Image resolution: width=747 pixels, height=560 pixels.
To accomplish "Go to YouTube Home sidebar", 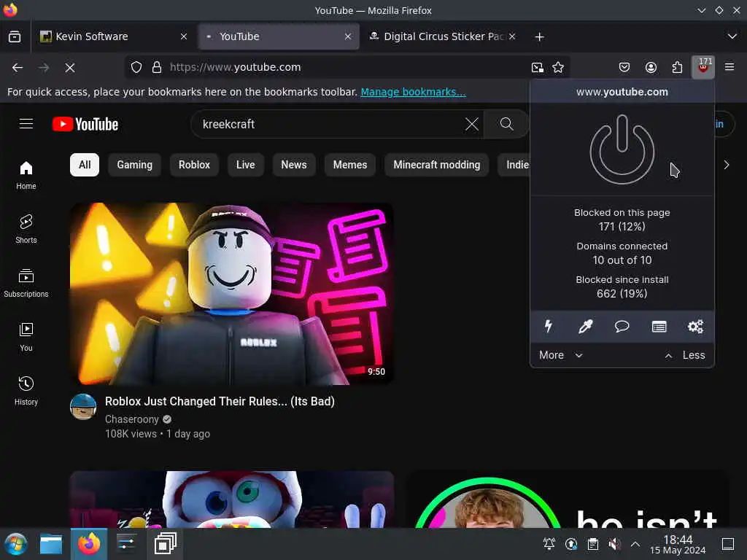I will [26, 175].
